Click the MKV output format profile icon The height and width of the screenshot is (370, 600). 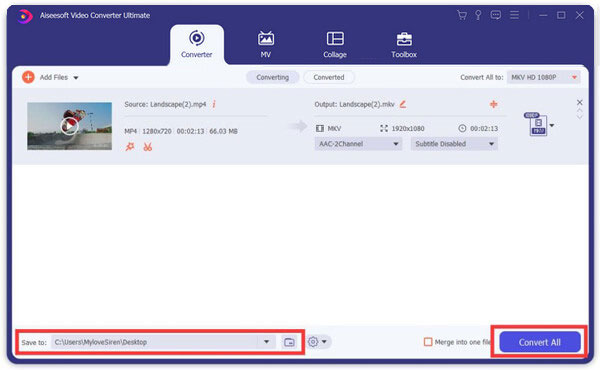coord(537,124)
